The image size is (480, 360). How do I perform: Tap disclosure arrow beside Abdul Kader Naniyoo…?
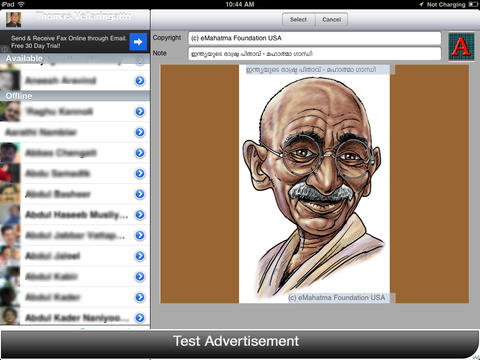pyautogui.click(x=140, y=318)
